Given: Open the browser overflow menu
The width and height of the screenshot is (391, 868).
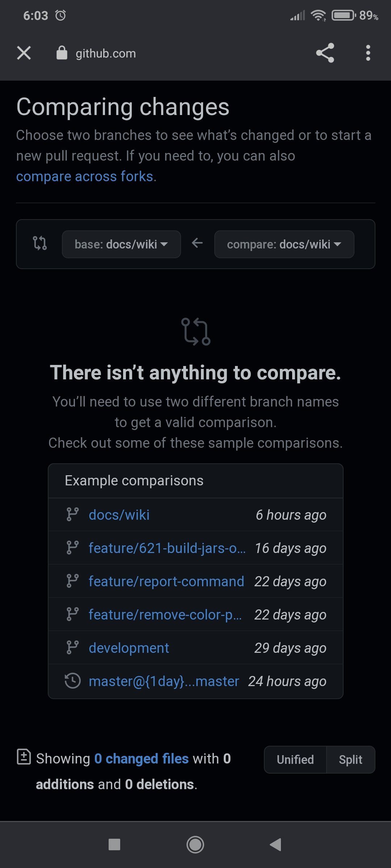Looking at the screenshot, I should pos(368,53).
